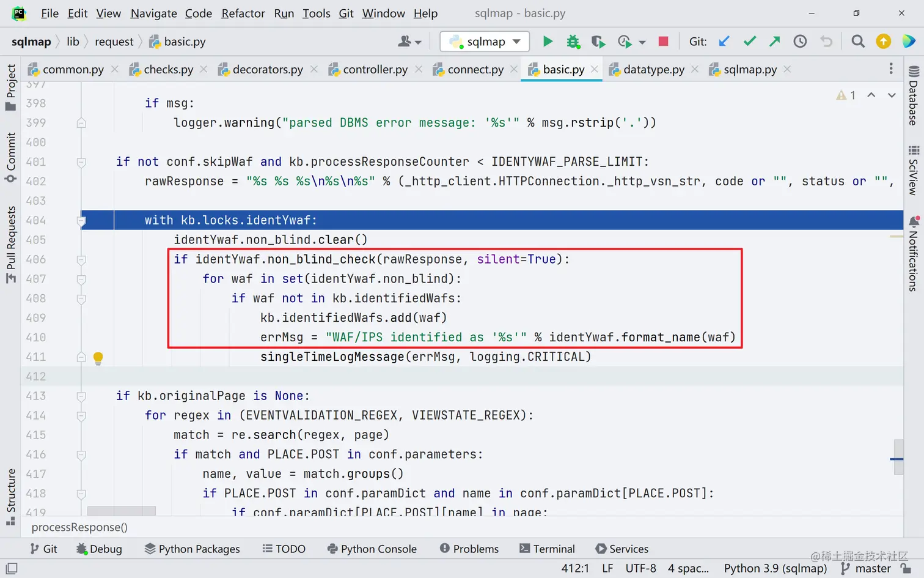The width and height of the screenshot is (924, 578).
Task: Open the Structure tool window
Action: (x=10, y=497)
